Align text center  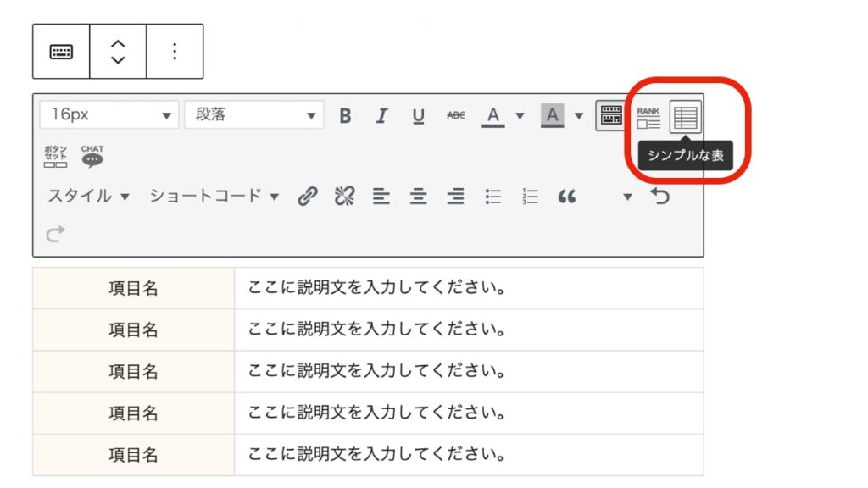(419, 197)
